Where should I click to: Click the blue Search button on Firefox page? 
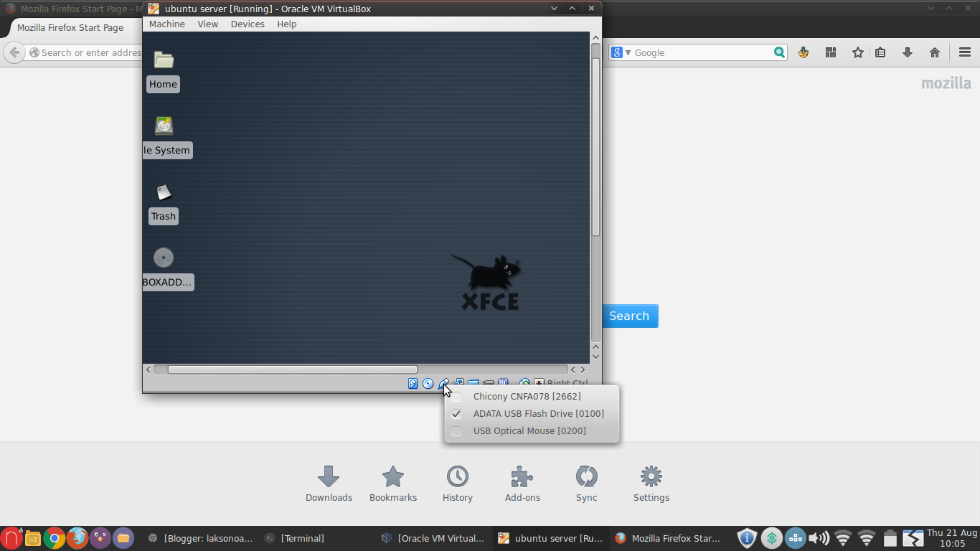(629, 316)
